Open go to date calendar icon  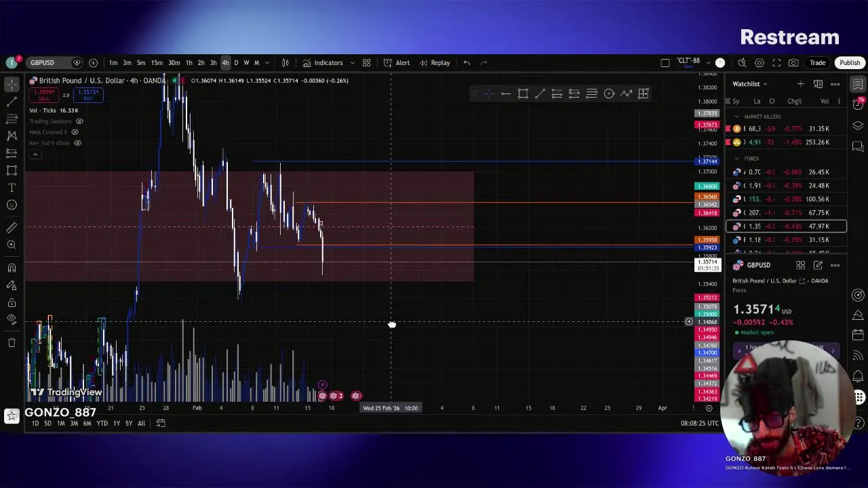click(161, 424)
